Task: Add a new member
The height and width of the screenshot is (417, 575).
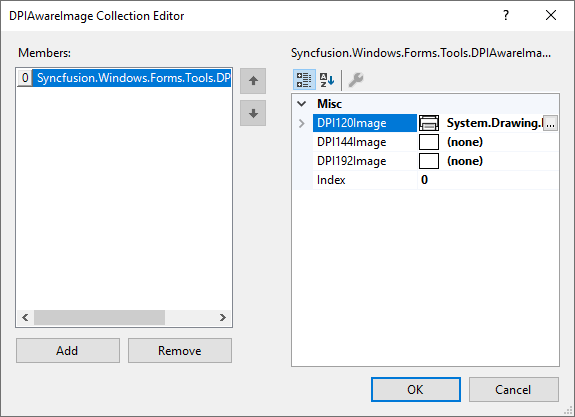Action: tap(68, 351)
